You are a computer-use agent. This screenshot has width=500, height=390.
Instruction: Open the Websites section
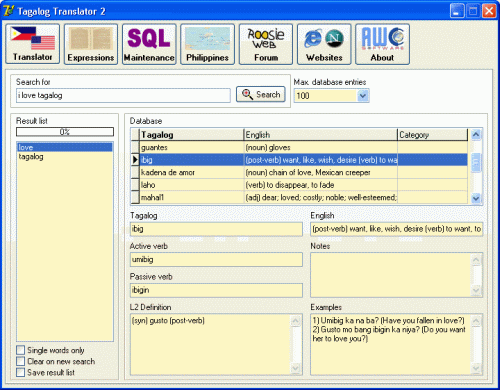pyautogui.click(x=324, y=44)
